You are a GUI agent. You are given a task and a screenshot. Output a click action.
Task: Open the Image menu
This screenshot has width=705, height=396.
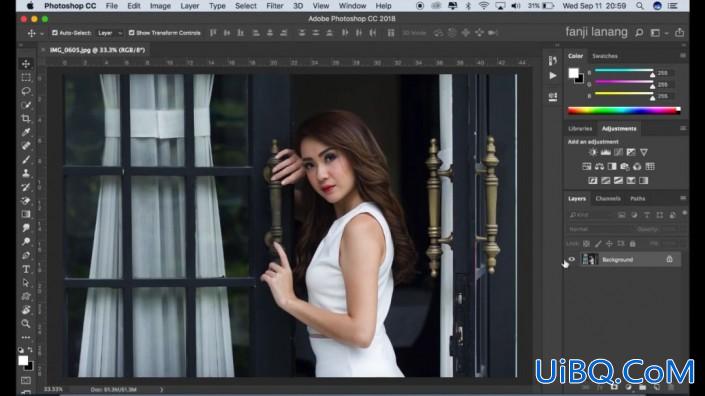[160, 6]
